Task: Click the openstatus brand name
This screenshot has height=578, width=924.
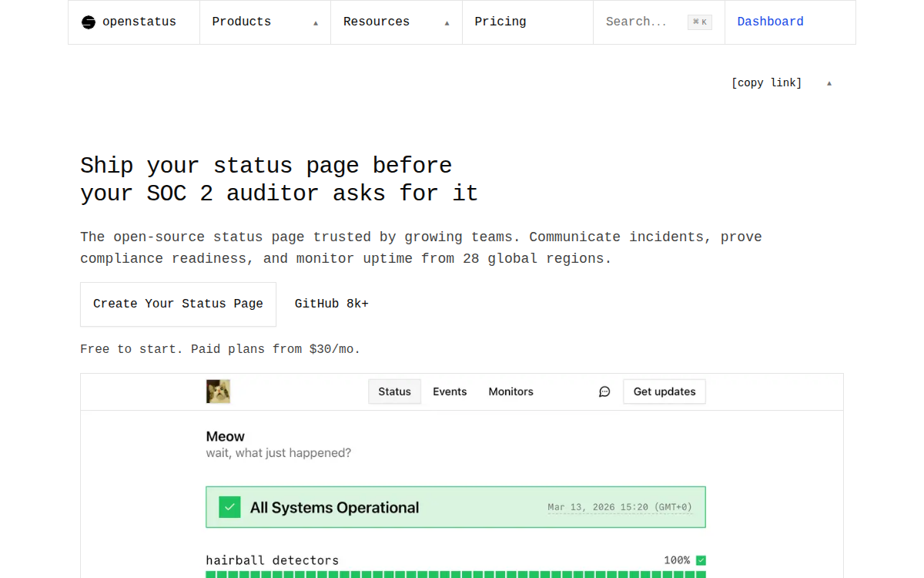Action: point(139,22)
